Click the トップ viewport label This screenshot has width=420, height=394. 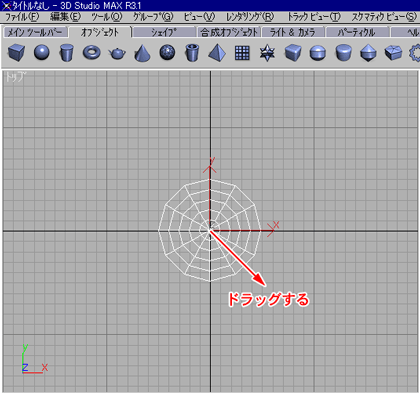15,77
